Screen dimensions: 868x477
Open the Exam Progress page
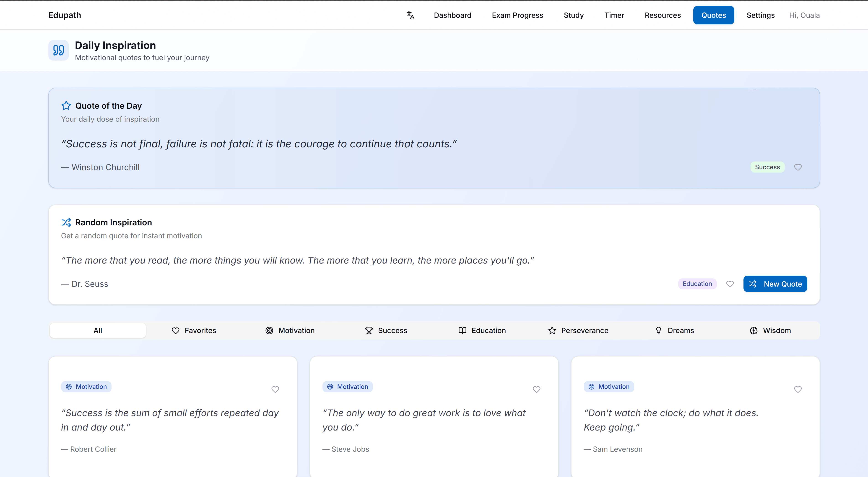pyautogui.click(x=517, y=15)
